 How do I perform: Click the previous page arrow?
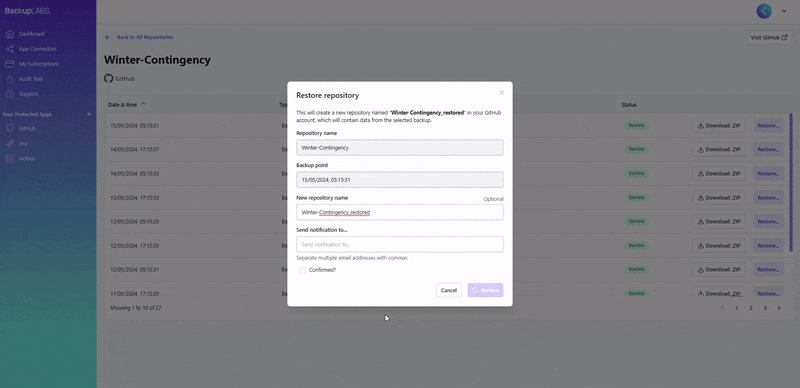tap(722, 308)
